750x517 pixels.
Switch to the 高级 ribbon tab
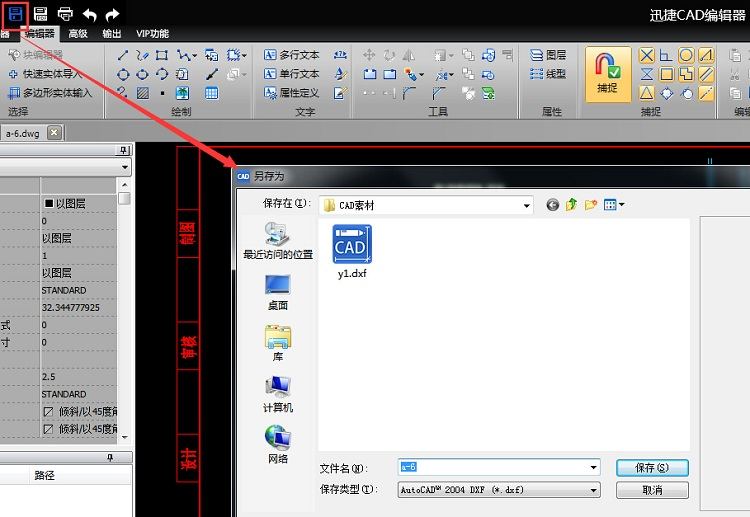coord(78,33)
